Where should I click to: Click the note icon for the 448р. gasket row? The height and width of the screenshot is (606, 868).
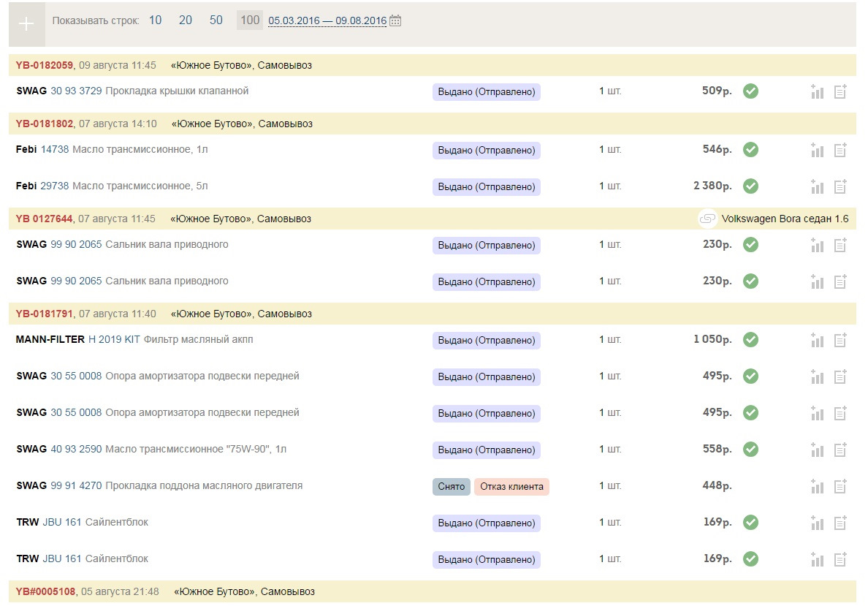840,487
